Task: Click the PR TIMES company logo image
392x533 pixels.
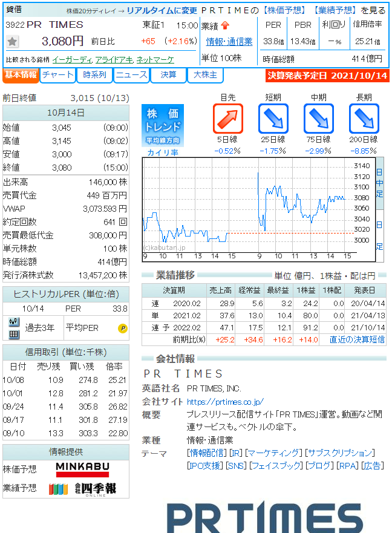Action: click(265, 517)
